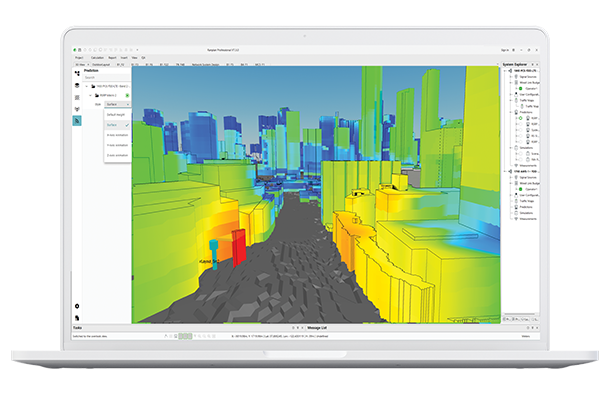The height and width of the screenshot is (394, 609).
Task: Toggle lower Operator1 green checkbox
Action: click(x=520, y=189)
